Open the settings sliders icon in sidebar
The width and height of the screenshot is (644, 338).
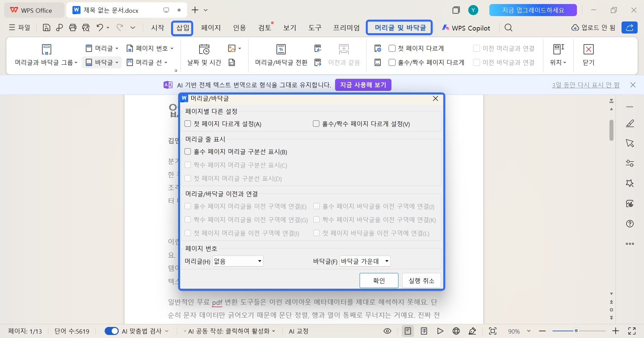[x=630, y=163]
